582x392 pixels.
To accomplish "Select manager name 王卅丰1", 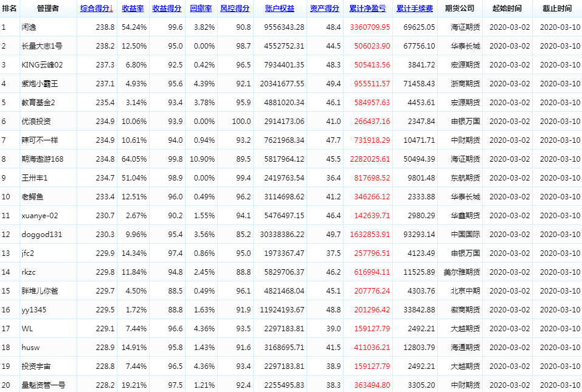I will (35, 178).
